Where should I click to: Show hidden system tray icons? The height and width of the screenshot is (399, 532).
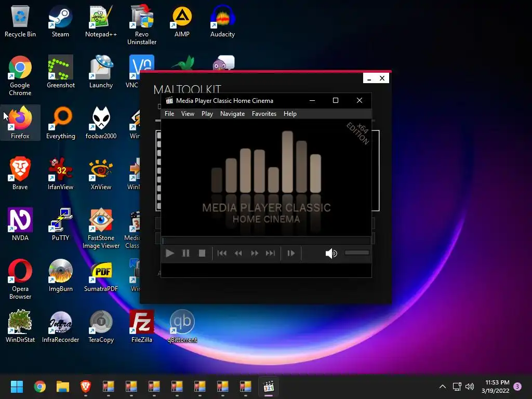[x=443, y=387]
